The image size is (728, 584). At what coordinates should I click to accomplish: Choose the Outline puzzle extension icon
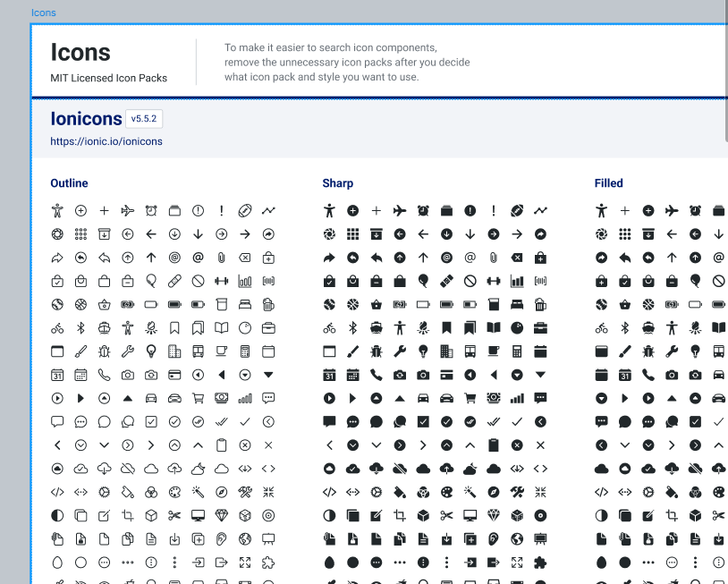pos(268,563)
